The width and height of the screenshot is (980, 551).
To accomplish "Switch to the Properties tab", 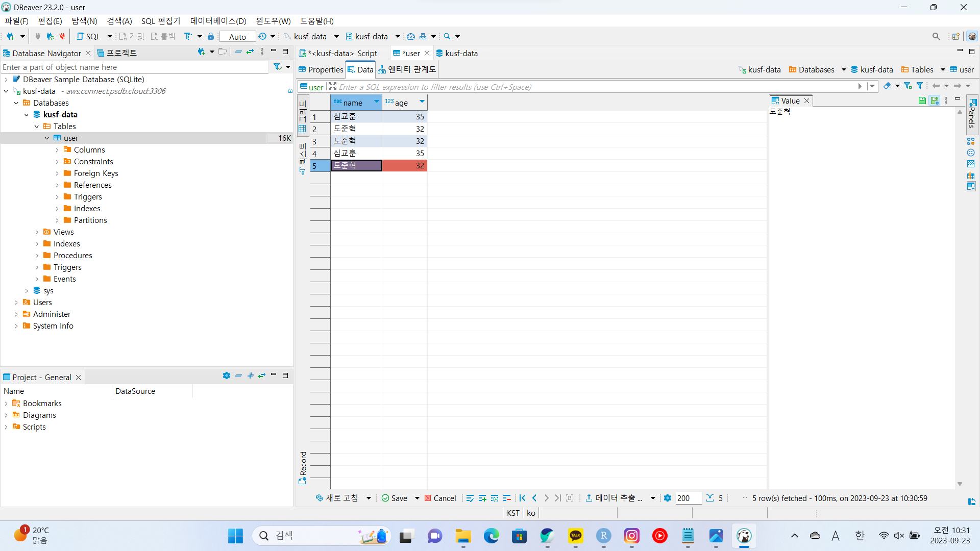I will tap(320, 69).
